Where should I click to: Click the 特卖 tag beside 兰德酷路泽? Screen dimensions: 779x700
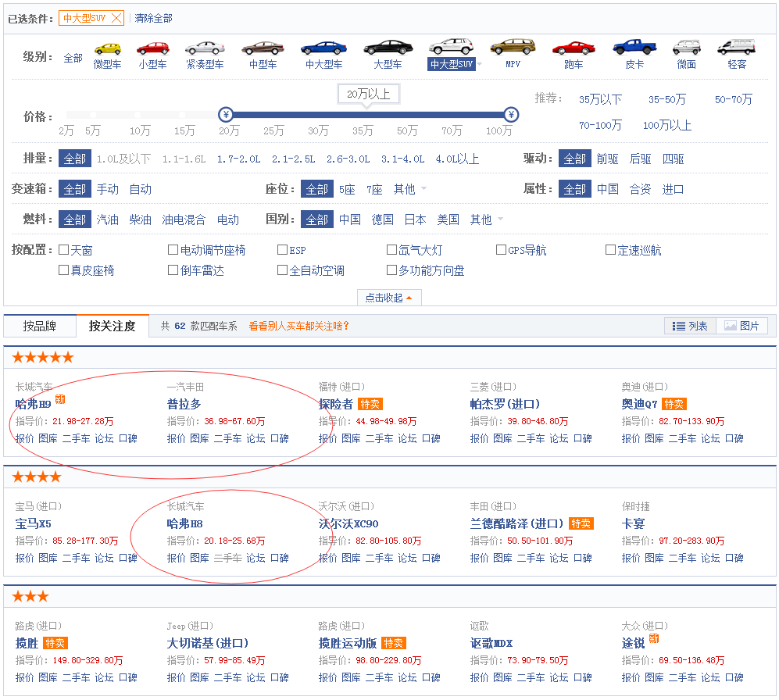[581, 523]
